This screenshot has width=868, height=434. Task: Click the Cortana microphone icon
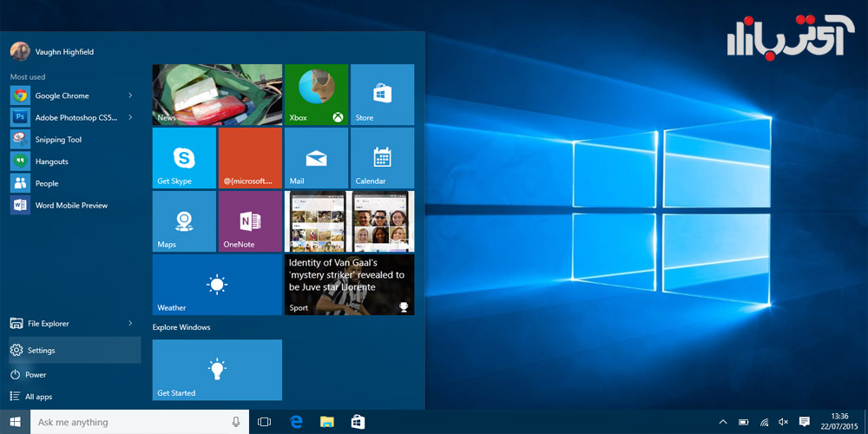[236, 422]
